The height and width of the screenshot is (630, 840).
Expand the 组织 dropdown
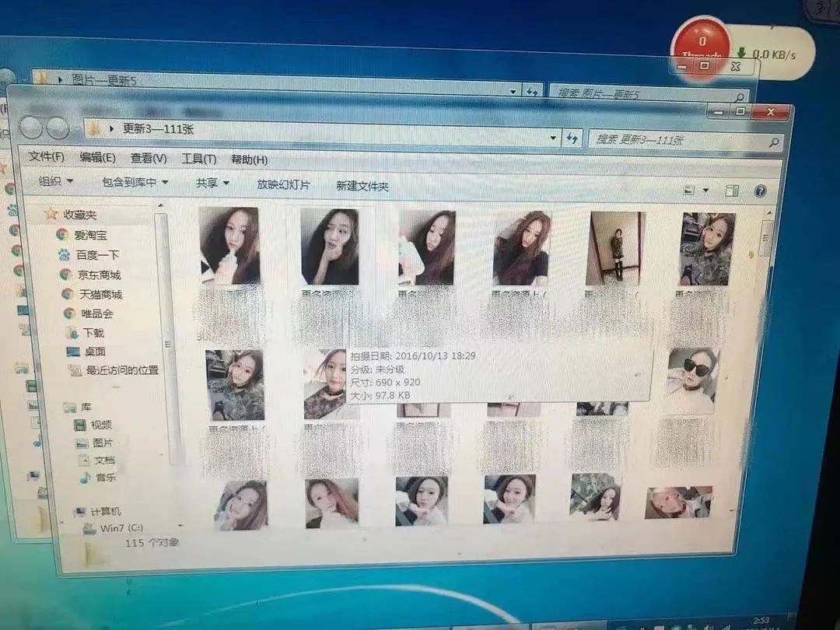click(x=56, y=181)
